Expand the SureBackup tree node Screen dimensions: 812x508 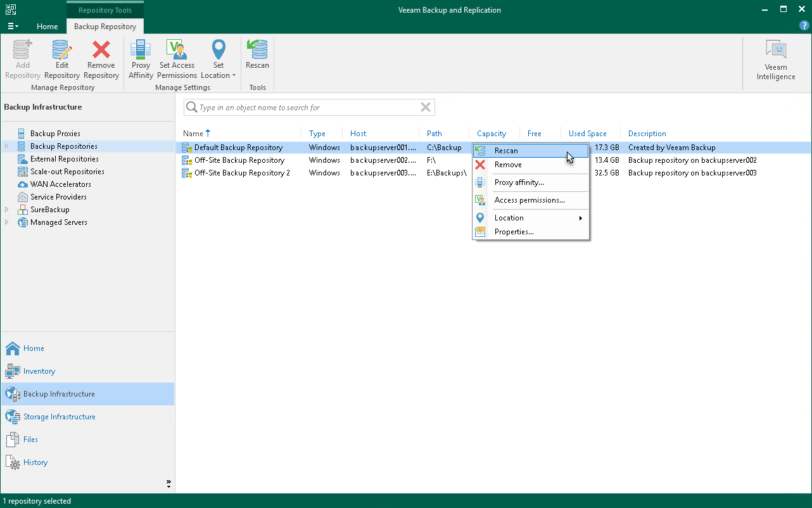(x=7, y=210)
